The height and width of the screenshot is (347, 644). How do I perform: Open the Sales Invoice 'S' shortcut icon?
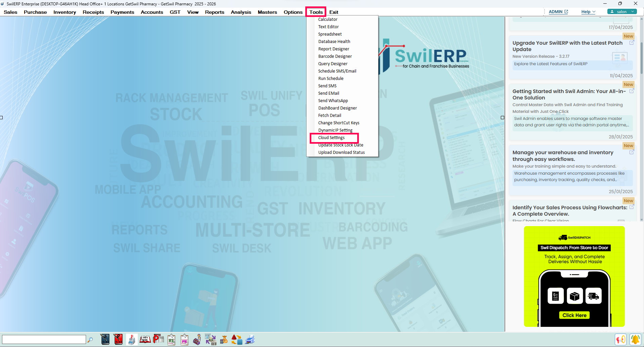105,339
